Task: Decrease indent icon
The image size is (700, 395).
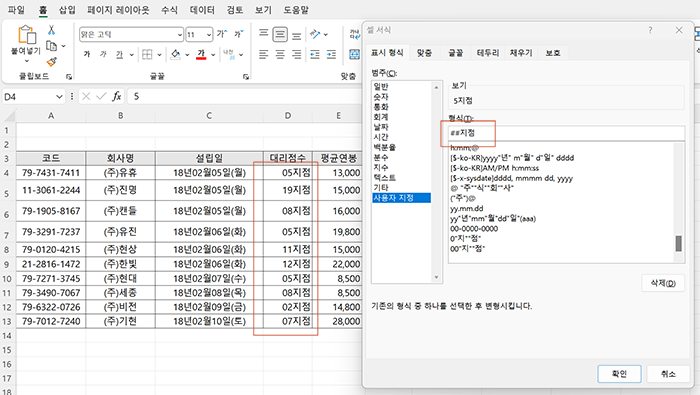Action: pos(315,54)
